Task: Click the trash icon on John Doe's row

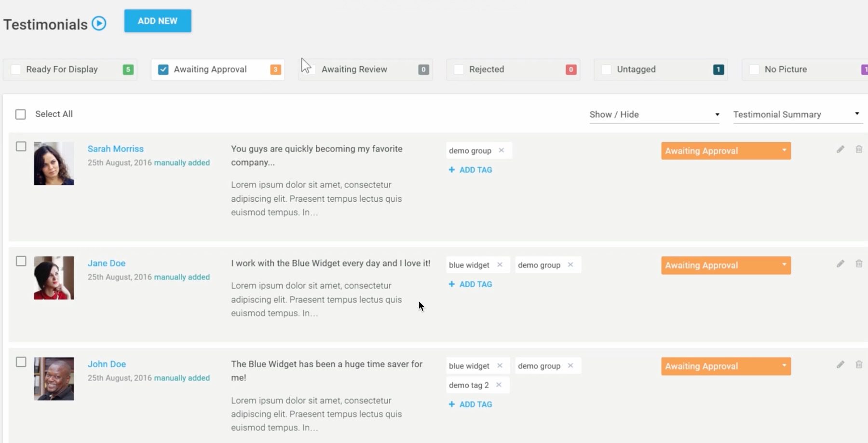Action: [x=859, y=365]
